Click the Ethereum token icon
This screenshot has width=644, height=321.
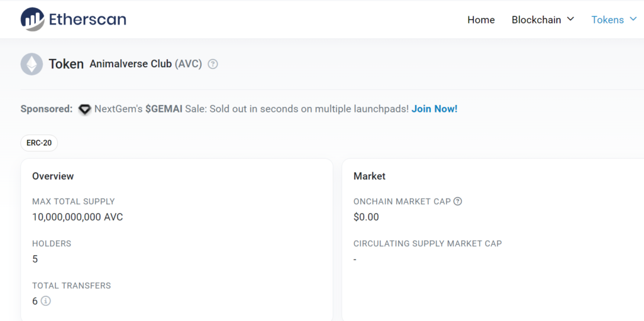tap(31, 64)
